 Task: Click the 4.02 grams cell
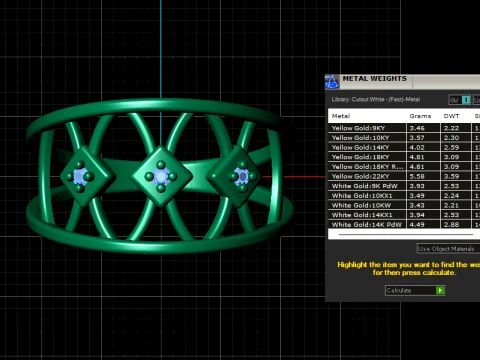coord(423,147)
